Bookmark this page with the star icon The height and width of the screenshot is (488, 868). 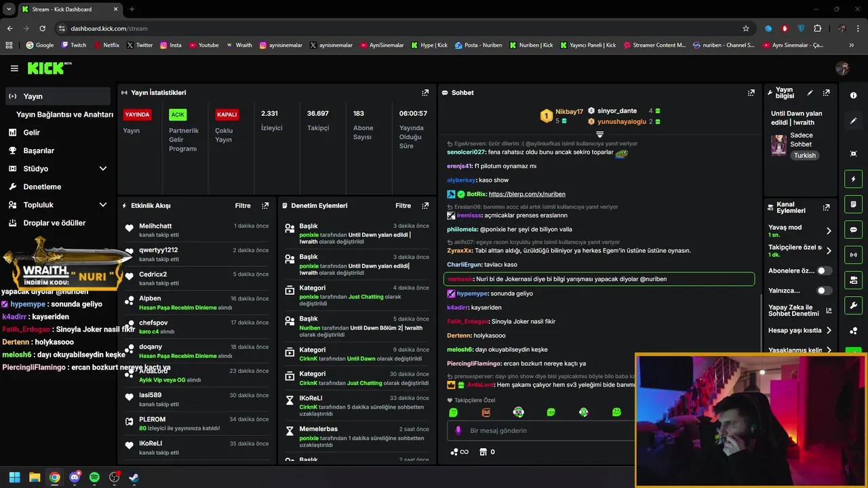pyautogui.click(x=746, y=28)
